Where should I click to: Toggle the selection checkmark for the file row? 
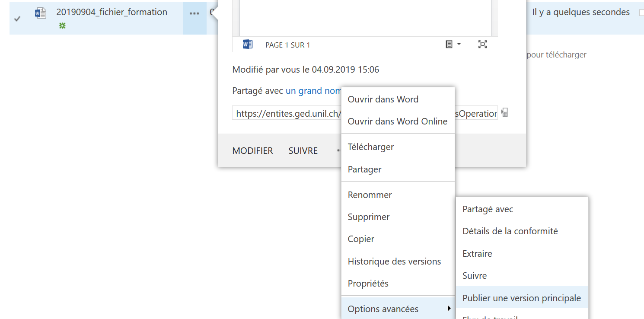click(17, 19)
